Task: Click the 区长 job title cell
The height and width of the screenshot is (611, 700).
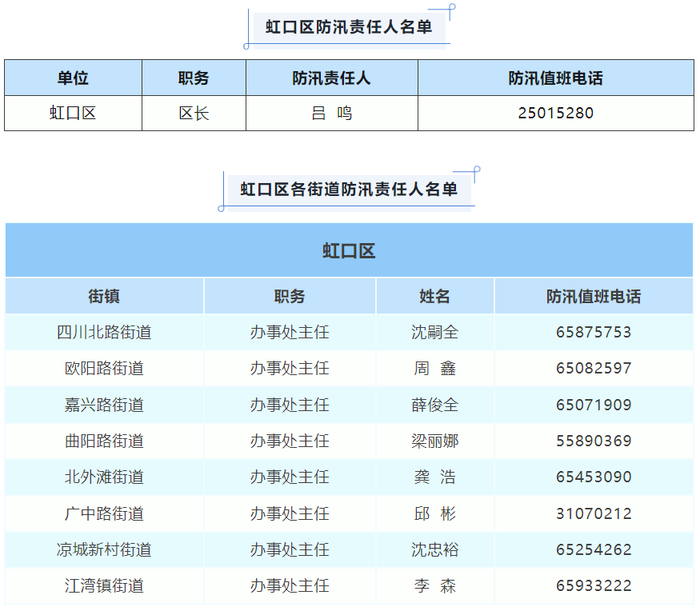Action: 194,114
